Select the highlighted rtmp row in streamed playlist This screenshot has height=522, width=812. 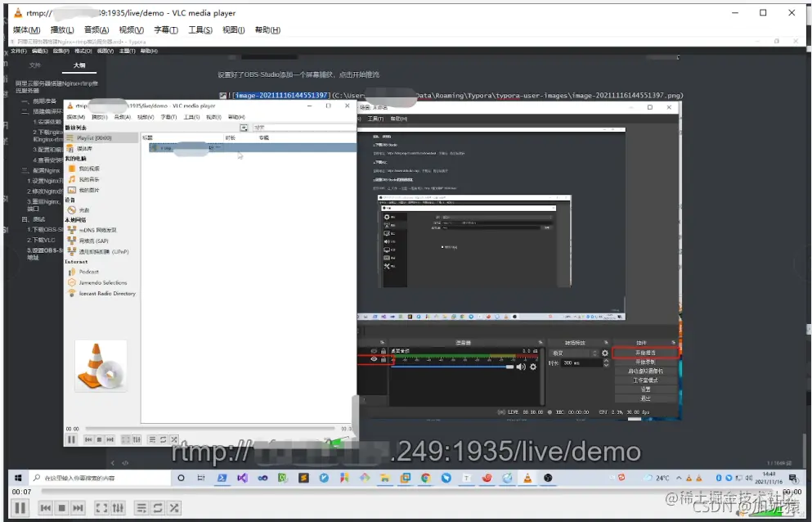(x=253, y=148)
